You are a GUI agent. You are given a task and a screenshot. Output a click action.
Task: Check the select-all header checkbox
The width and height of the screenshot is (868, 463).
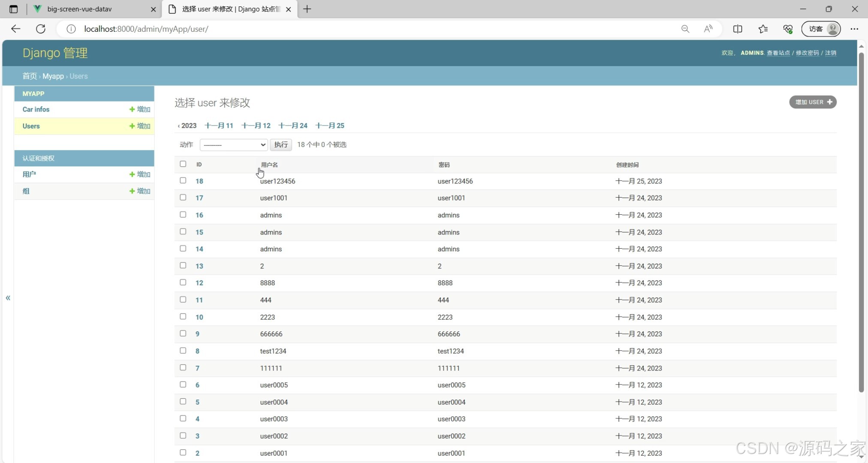[183, 164]
